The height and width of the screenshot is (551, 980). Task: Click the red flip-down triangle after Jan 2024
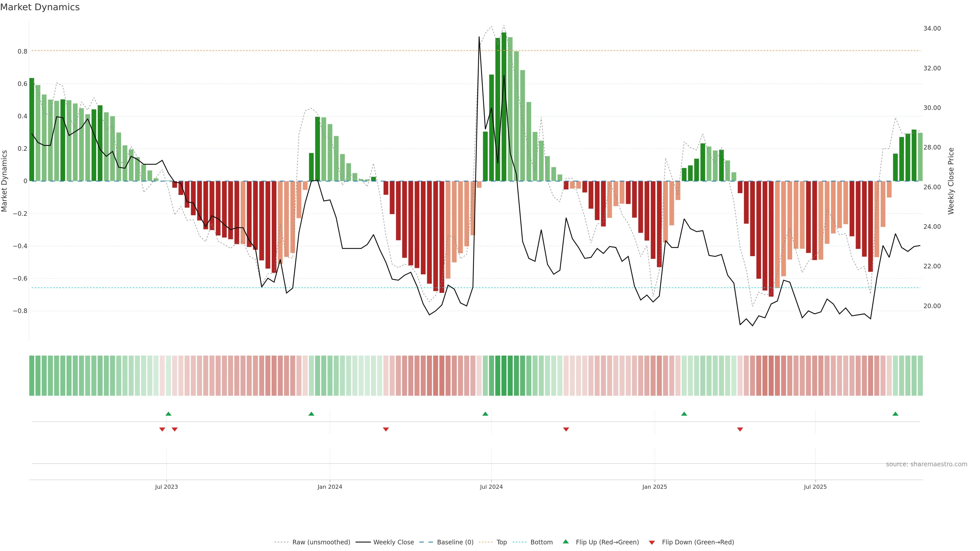pos(386,429)
